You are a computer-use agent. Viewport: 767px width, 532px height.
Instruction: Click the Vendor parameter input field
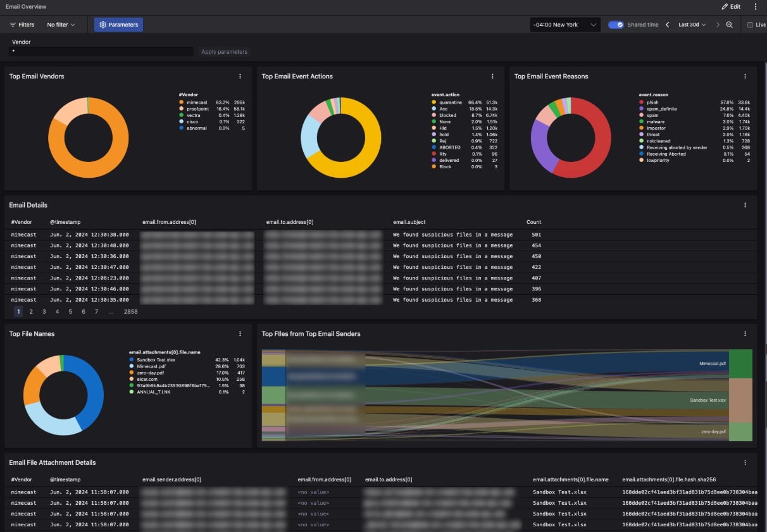coord(101,51)
